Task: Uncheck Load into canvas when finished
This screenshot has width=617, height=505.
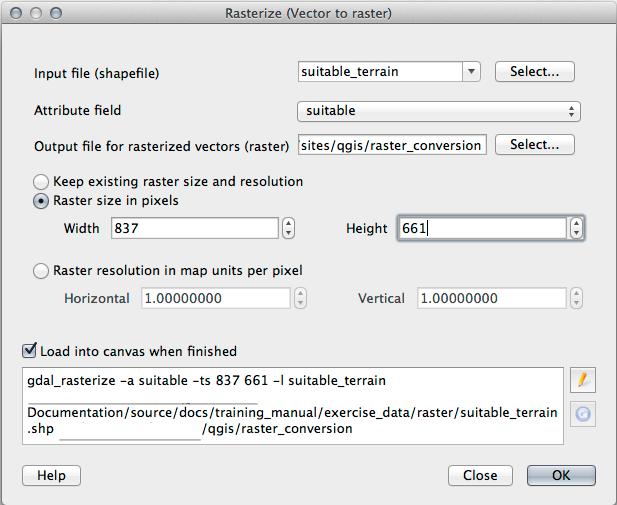Action: point(29,351)
